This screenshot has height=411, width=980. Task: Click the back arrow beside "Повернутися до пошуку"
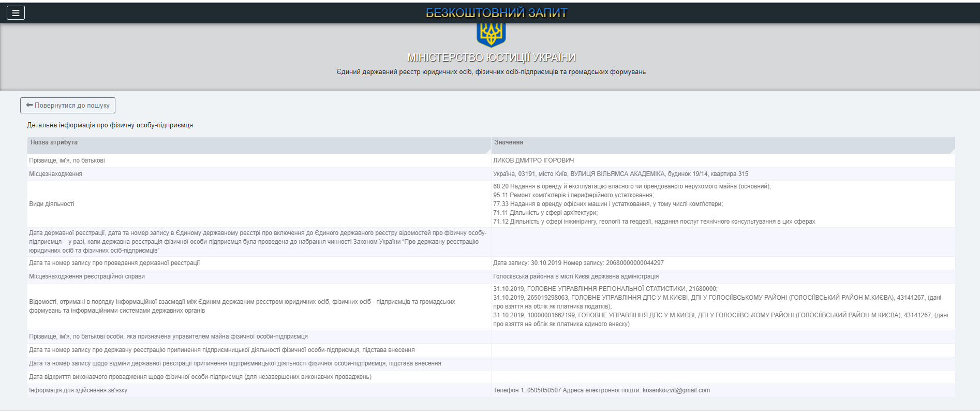click(29, 105)
